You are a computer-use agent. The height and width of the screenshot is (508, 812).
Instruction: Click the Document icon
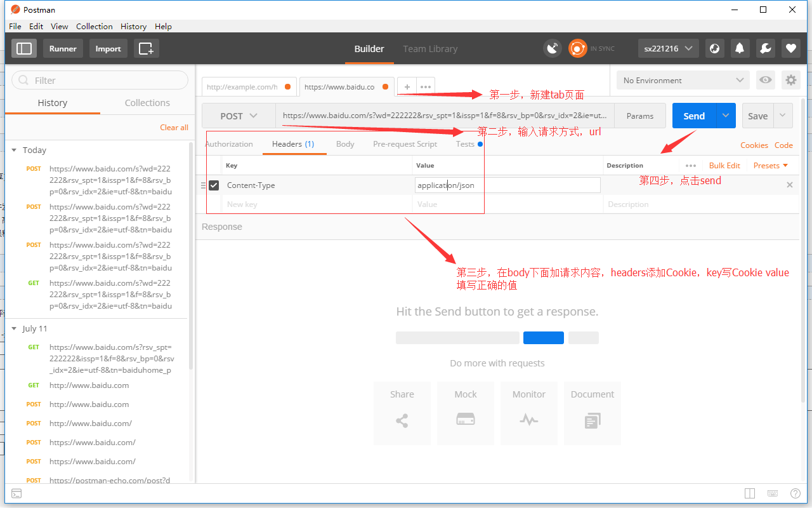click(593, 420)
